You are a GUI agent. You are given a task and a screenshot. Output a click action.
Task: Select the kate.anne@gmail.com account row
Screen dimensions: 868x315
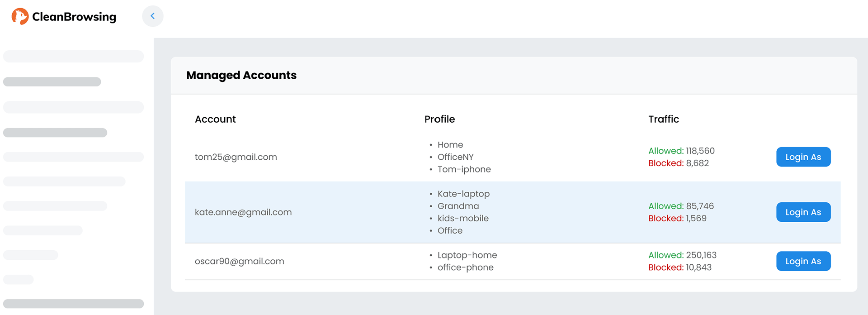[243, 212]
